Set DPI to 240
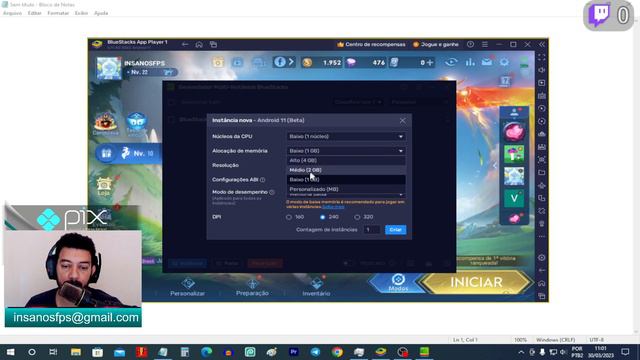The image size is (640, 360). (323, 217)
